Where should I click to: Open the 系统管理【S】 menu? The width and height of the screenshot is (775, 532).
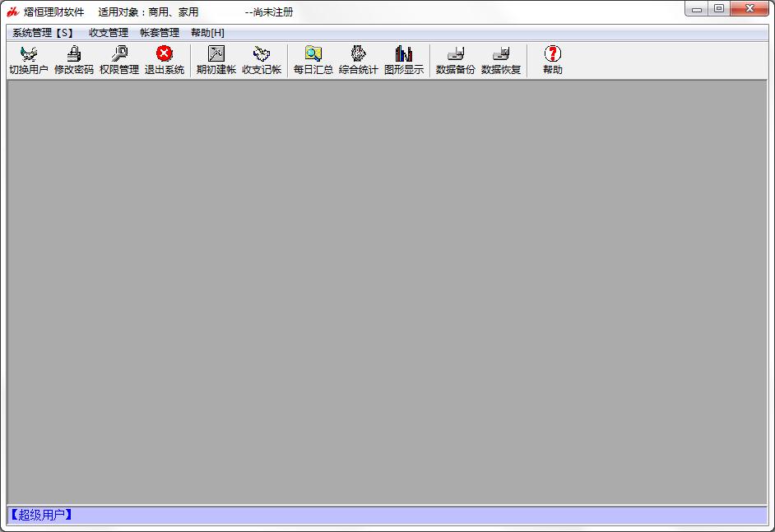[43, 33]
